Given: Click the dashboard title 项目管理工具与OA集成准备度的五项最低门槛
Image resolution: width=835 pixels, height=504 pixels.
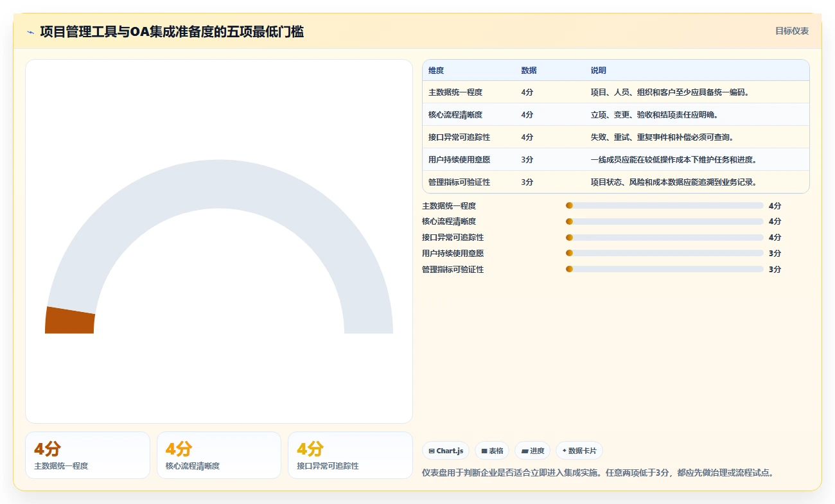Looking at the screenshot, I should 171,31.
